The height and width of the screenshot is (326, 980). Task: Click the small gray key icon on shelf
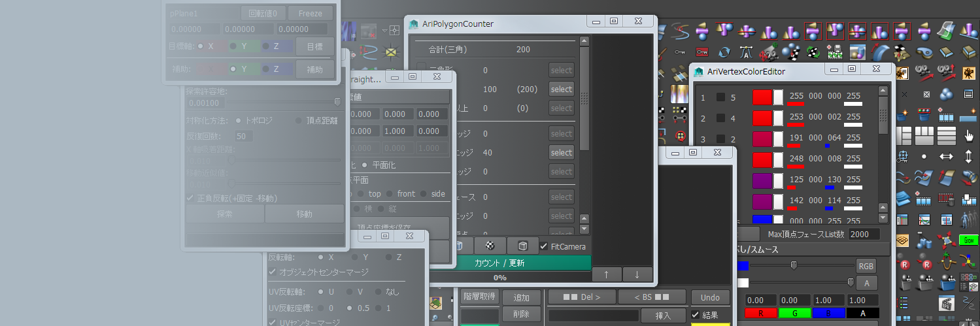(x=679, y=52)
